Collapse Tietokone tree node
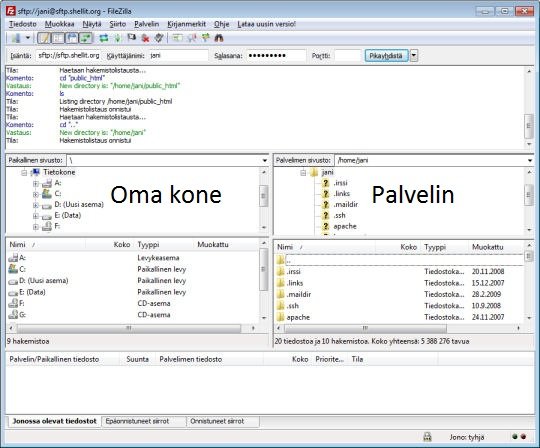 pyautogui.click(x=24, y=173)
